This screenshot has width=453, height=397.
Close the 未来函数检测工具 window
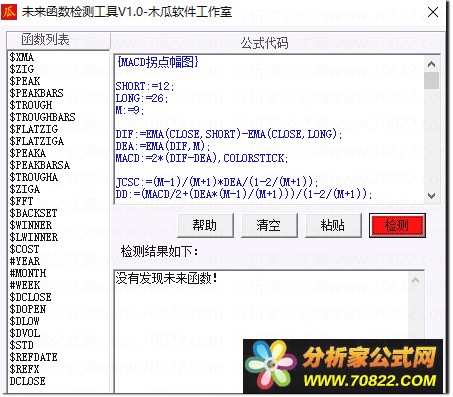[433, 12]
